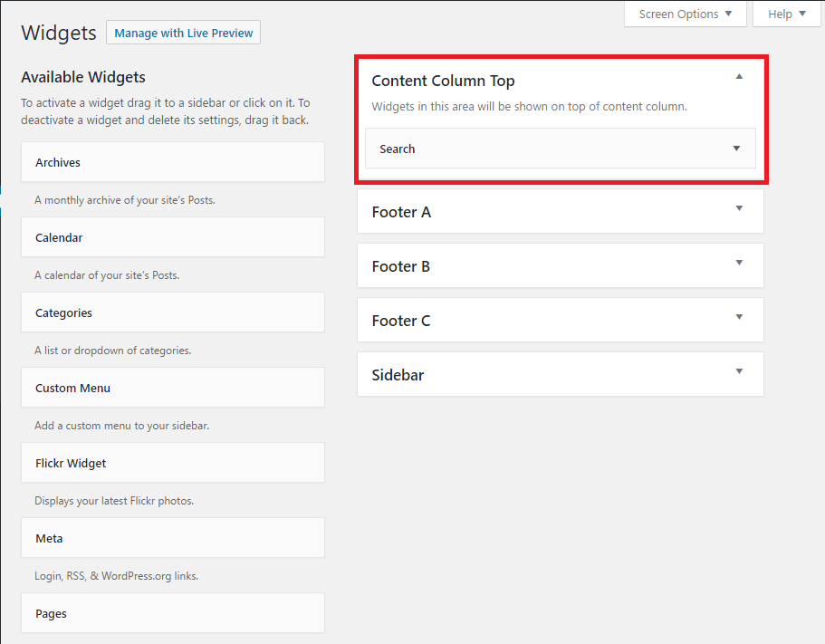The image size is (825, 644).
Task: Select the Archives widget
Action: click(172, 161)
